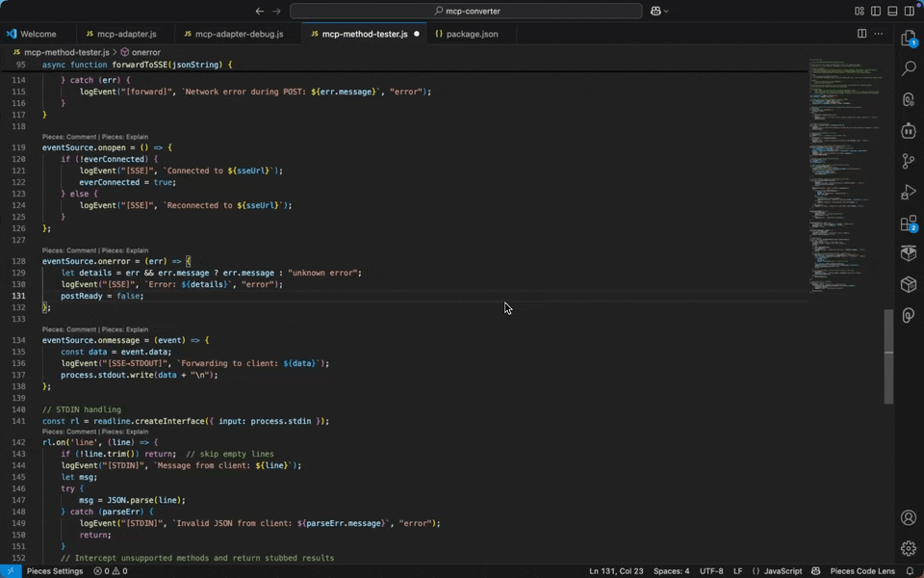Open Pieces Settings in status bar
Screen dimensions: 924x578
[55, 571]
